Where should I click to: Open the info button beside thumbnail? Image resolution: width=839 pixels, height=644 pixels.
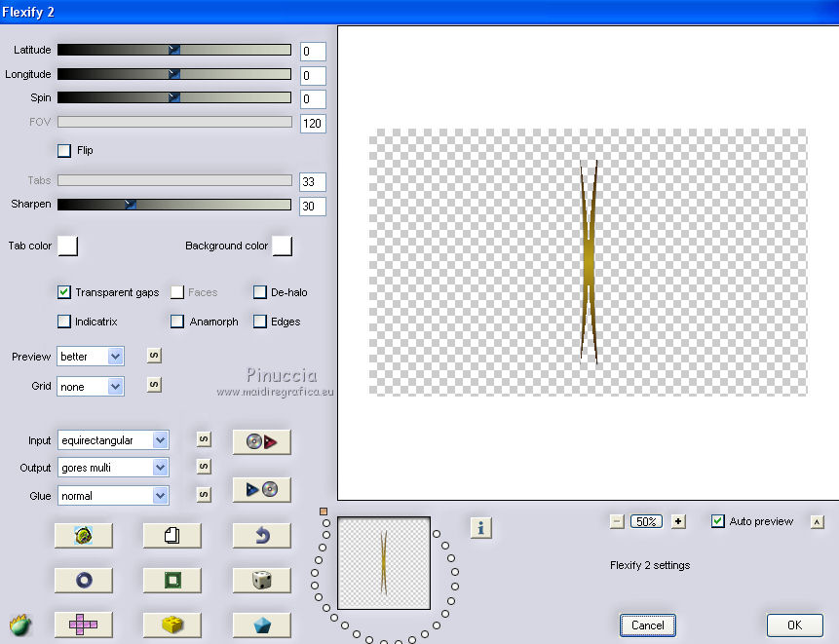[x=480, y=528]
